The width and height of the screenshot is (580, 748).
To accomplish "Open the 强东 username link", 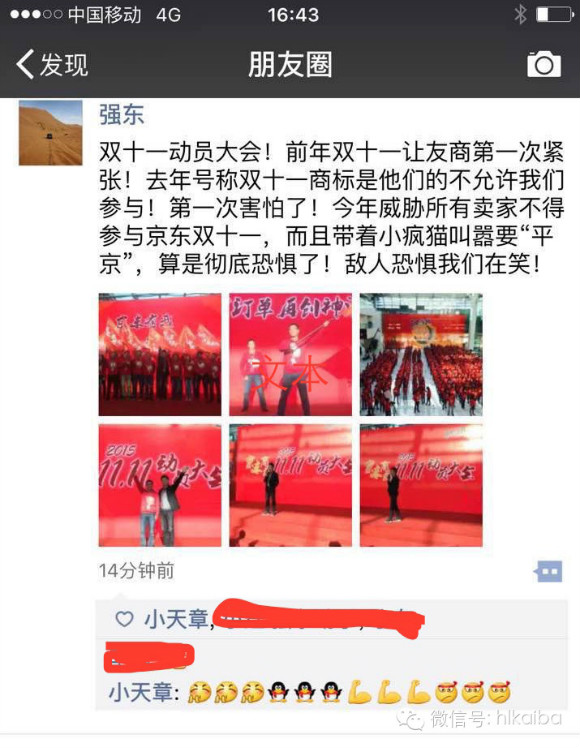I will (x=121, y=114).
